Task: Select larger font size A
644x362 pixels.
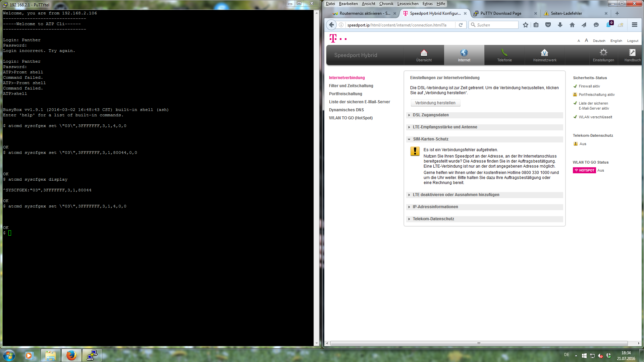Action: [x=586, y=41]
